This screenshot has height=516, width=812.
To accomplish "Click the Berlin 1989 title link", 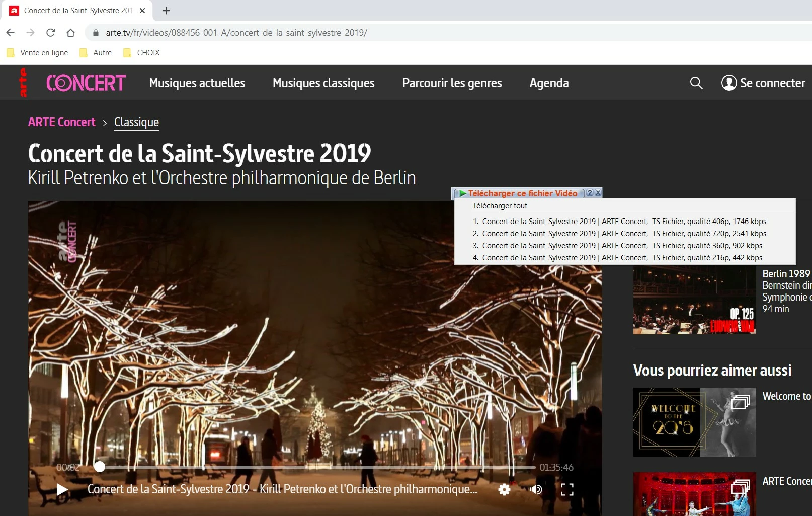I will tap(786, 274).
